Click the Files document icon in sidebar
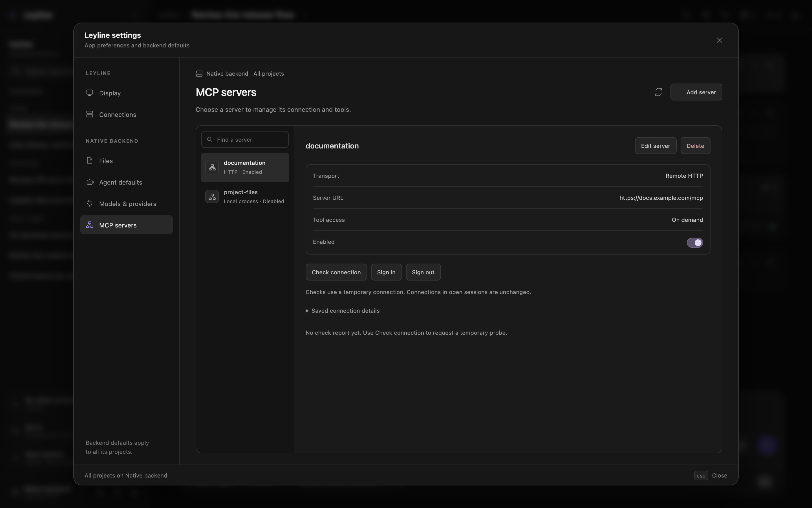Image resolution: width=812 pixels, height=508 pixels. [x=90, y=161]
